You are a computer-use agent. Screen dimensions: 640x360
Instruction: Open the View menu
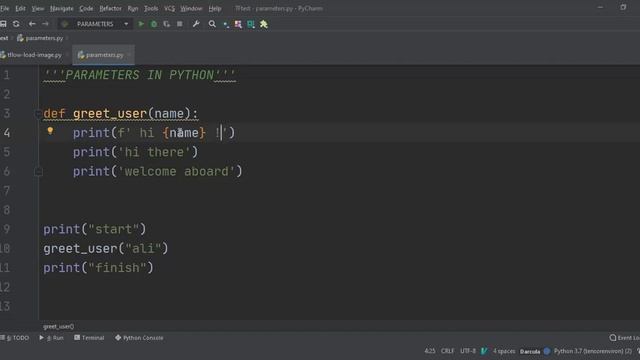(x=38, y=8)
